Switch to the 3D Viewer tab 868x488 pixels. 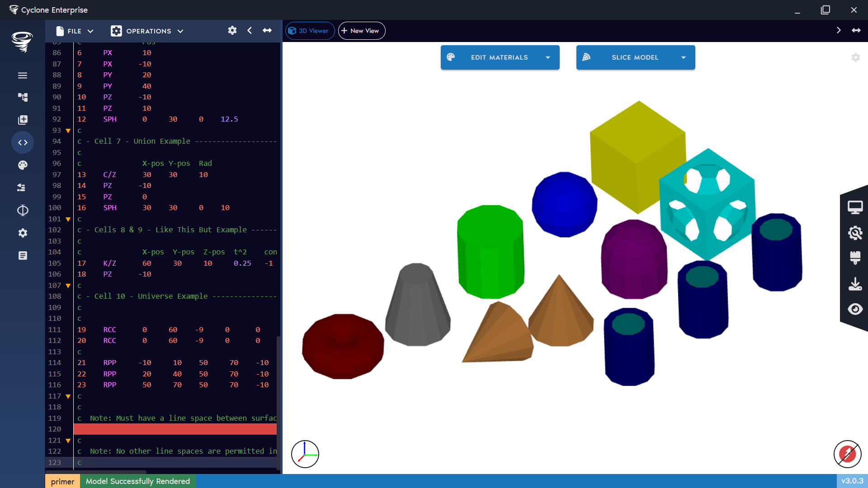pos(310,30)
